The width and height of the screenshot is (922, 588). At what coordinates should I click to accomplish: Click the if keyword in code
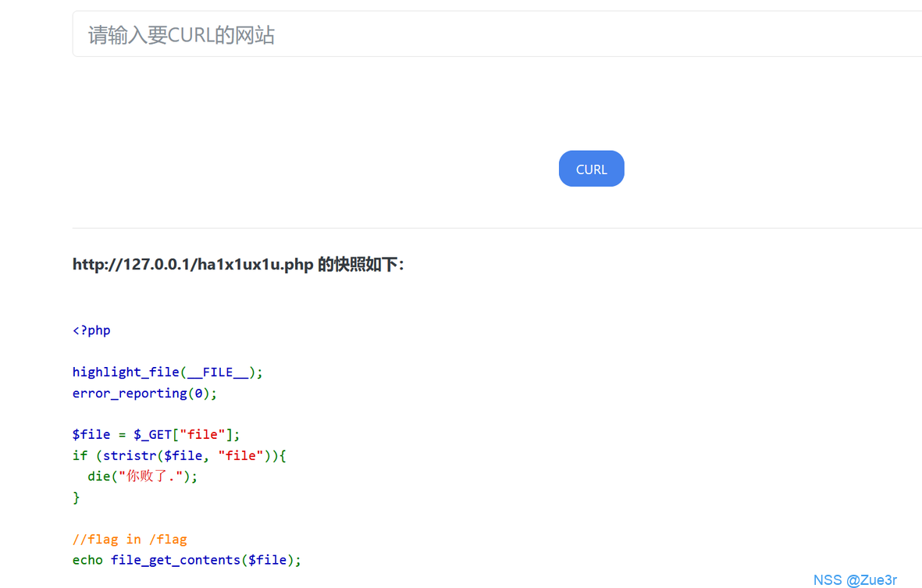pos(80,456)
